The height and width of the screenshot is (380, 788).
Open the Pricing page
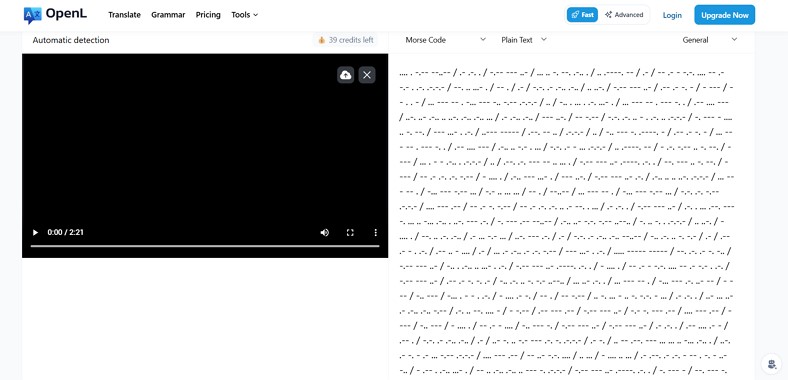[208, 15]
